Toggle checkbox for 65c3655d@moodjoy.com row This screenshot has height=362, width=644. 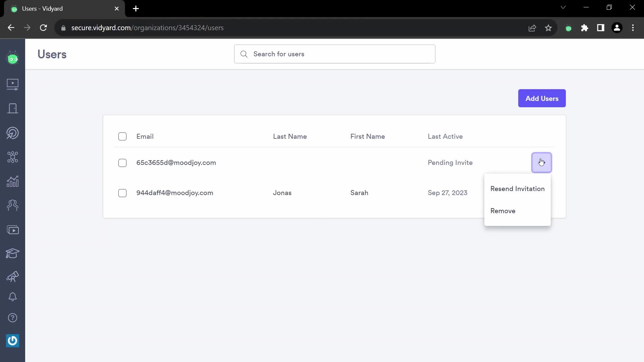pos(122,163)
